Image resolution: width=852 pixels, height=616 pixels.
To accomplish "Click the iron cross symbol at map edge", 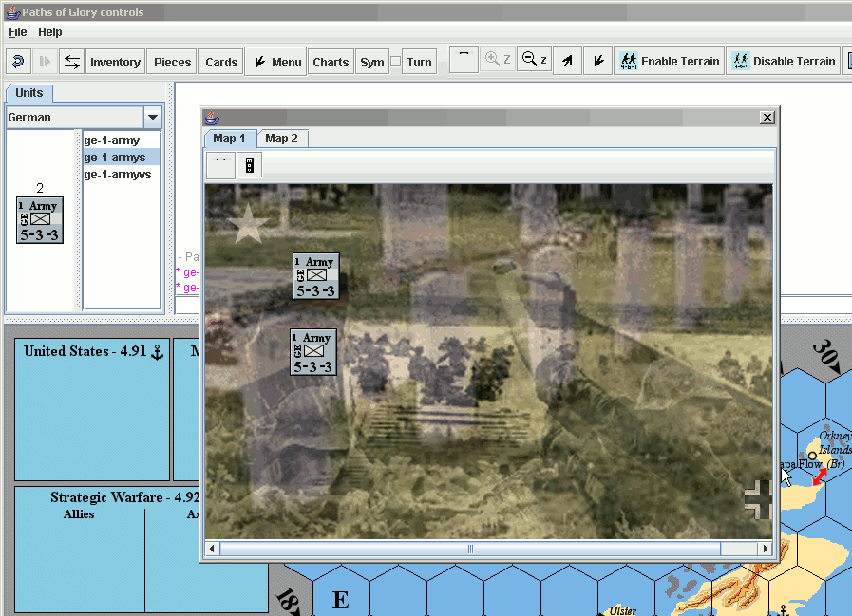I will 759,499.
